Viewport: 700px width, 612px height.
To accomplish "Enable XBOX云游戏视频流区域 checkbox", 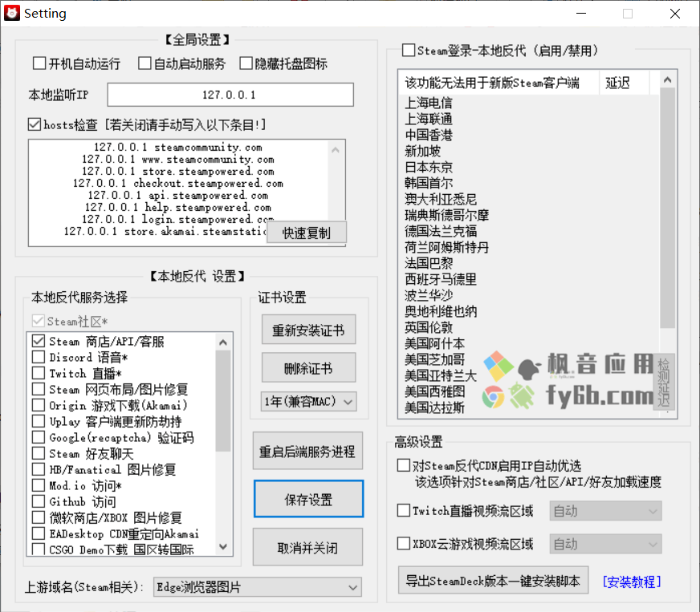I will click(404, 543).
